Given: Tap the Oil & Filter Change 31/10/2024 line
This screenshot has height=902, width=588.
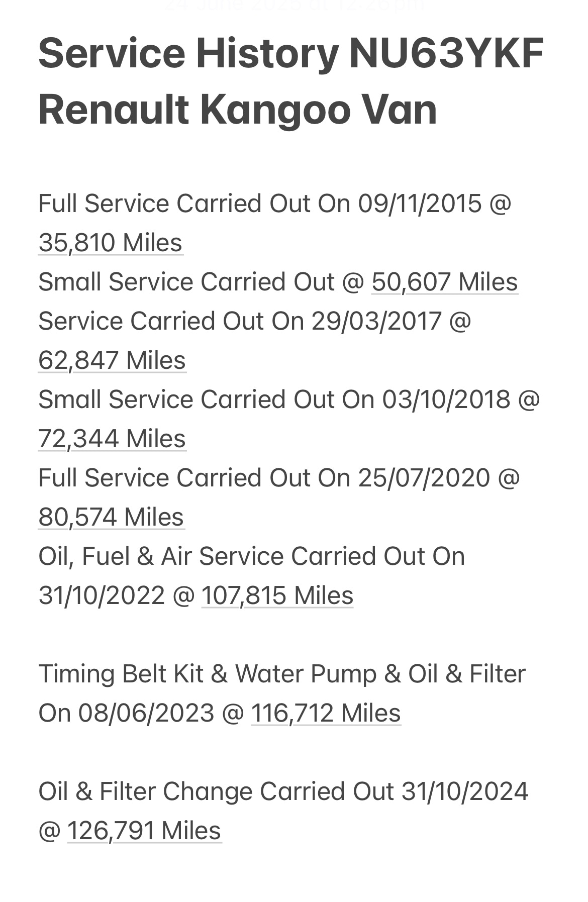Looking at the screenshot, I should [283, 791].
